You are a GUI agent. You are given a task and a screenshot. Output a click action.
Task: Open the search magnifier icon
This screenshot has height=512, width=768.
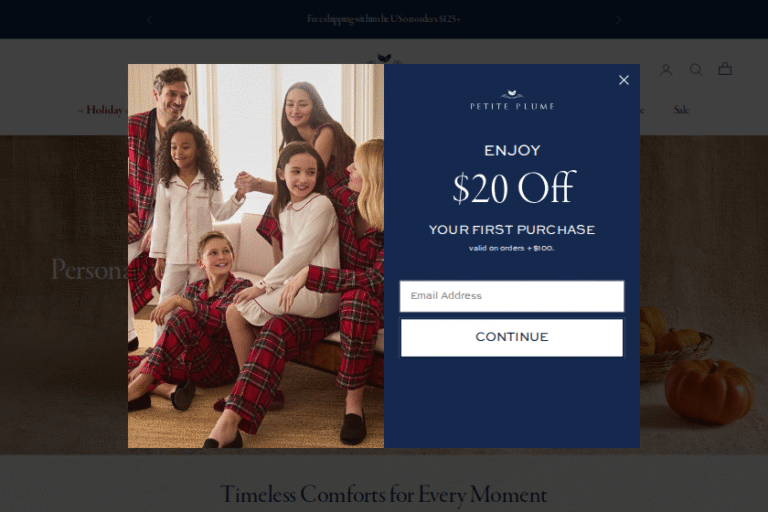pyautogui.click(x=696, y=70)
